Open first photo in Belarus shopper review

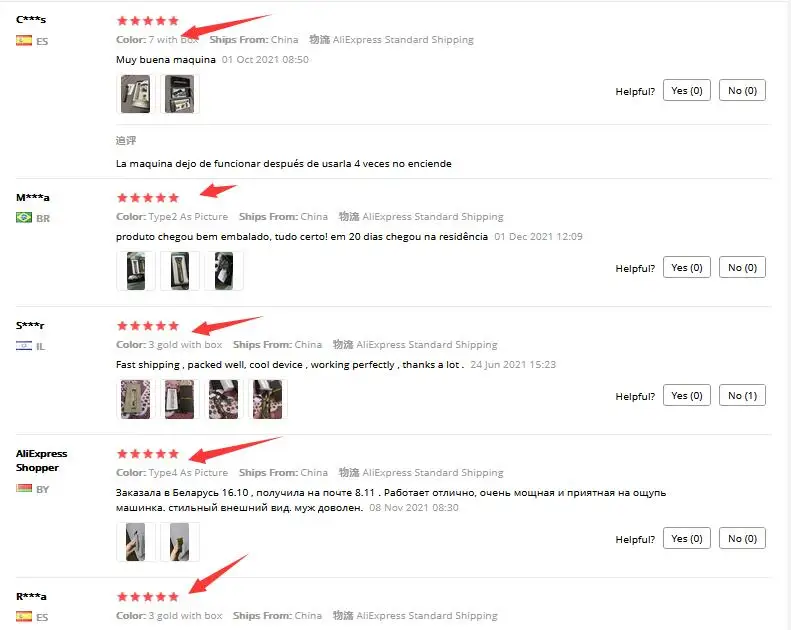[x=135, y=542]
